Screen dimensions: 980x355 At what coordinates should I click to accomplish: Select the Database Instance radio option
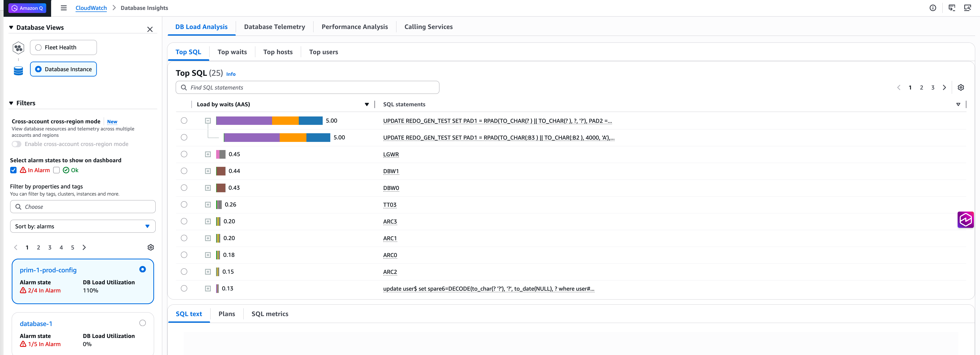click(x=38, y=69)
